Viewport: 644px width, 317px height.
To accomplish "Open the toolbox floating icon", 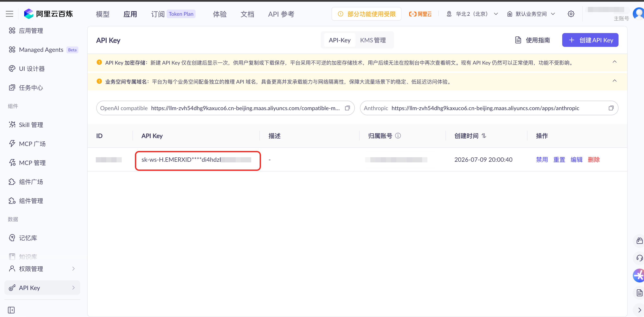I will (639, 241).
